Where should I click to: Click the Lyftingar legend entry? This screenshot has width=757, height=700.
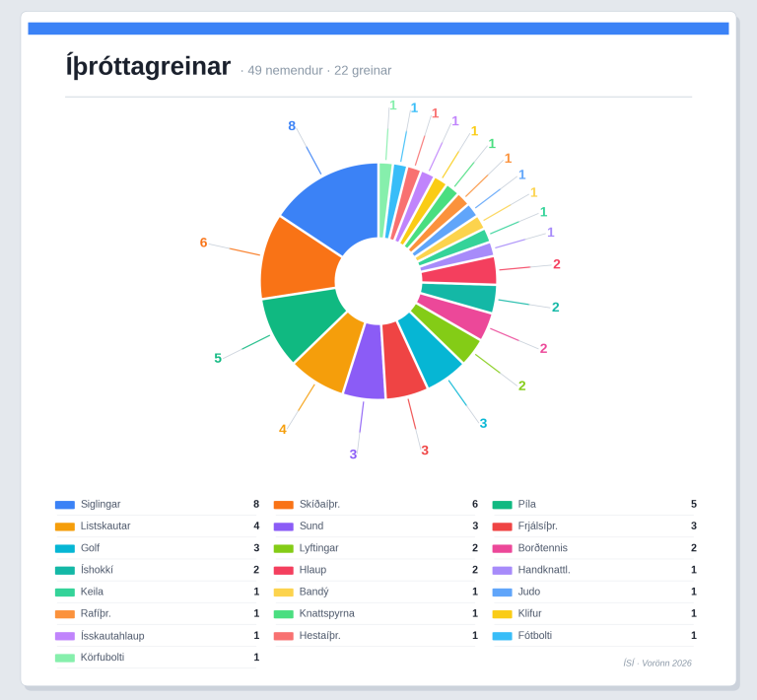coord(318,548)
